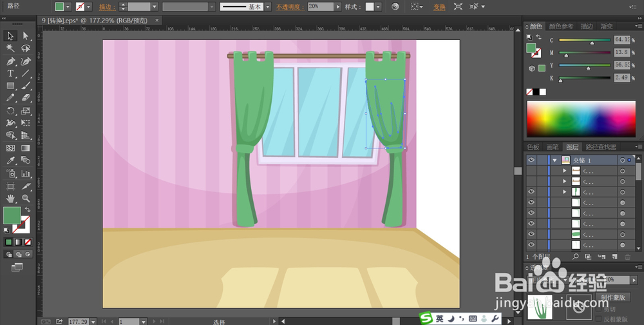Select the Artboard tool
Screen dimensions: 644x325
[x=10, y=186]
